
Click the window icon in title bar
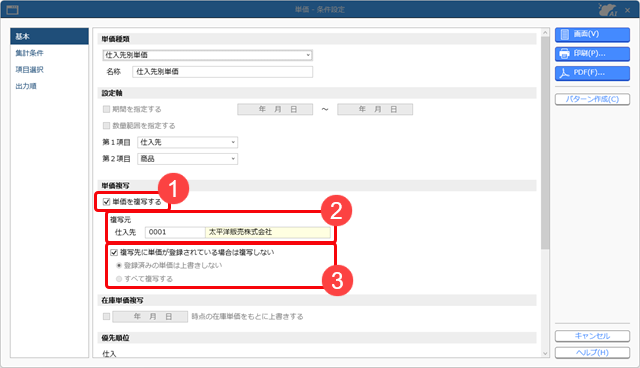[13, 9]
